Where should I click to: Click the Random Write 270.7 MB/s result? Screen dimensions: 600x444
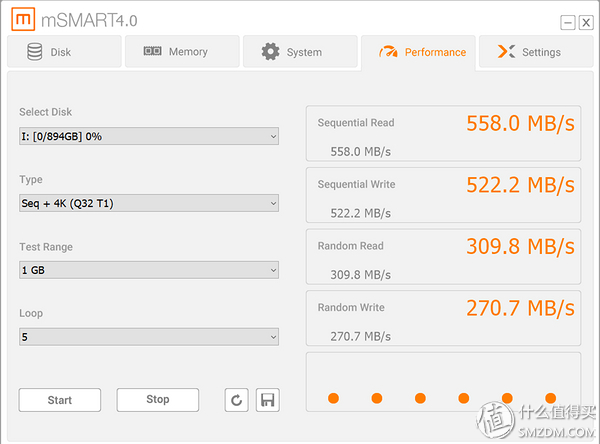click(x=520, y=308)
